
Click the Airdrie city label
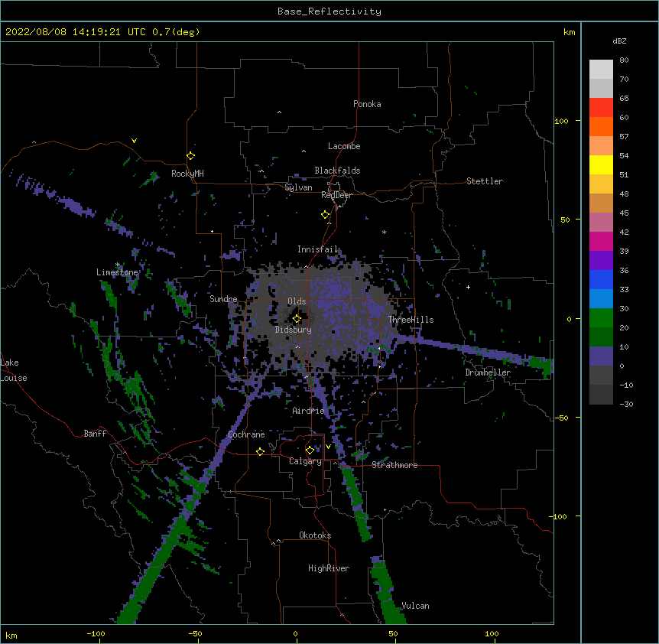point(308,411)
